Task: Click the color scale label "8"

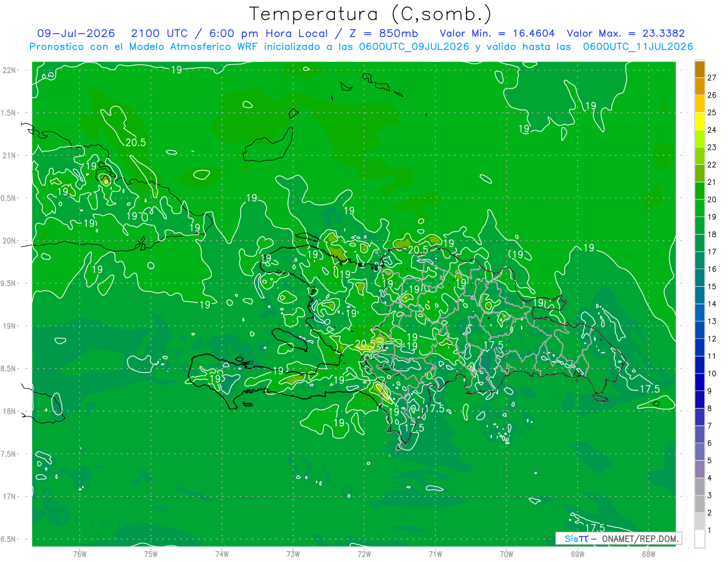Action: click(x=710, y=409)
